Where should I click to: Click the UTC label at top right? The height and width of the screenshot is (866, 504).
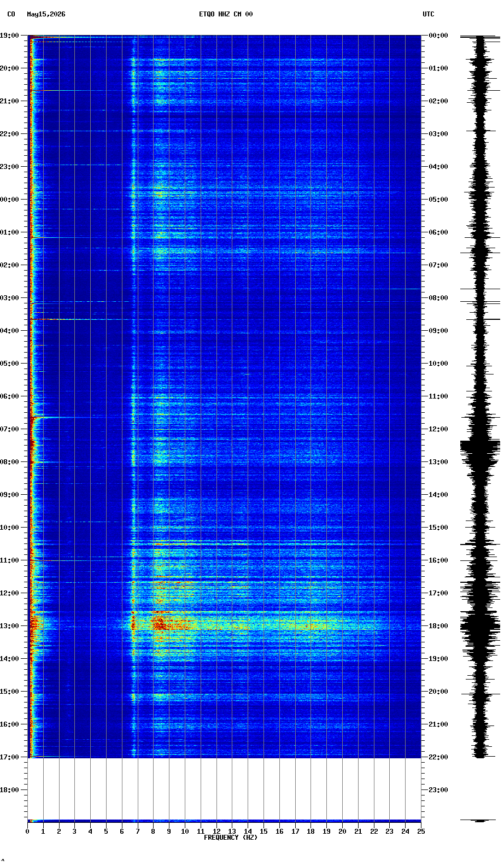tap(428, 14)
